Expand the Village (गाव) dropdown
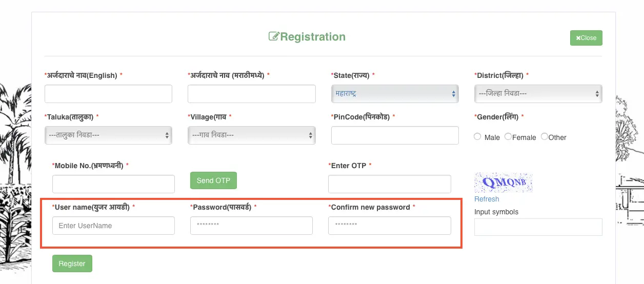 [251, 135]
